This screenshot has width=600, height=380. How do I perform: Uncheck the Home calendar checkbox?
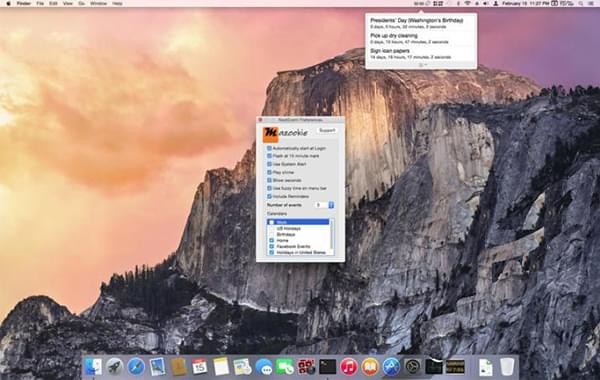click(x=272, y=240)
